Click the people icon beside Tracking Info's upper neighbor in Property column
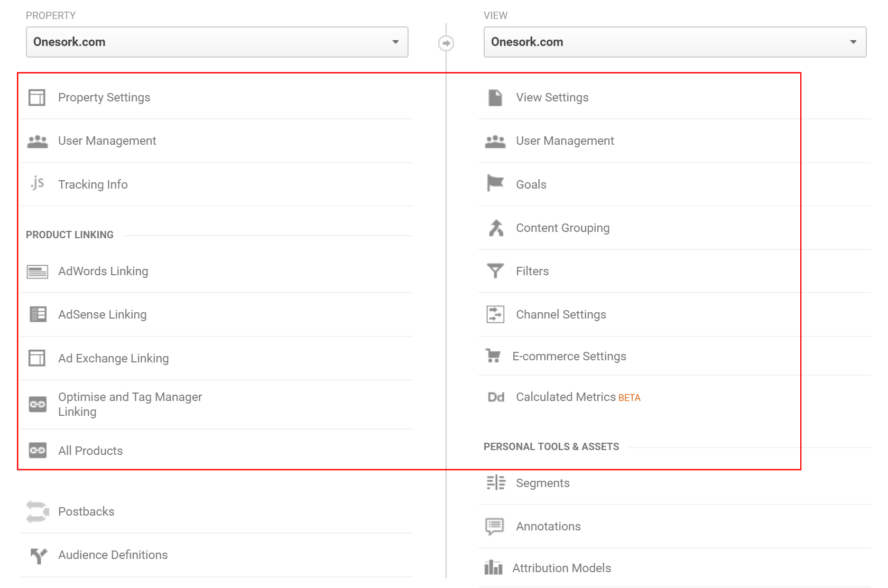 pyautogui.click(x=37, y=141)
